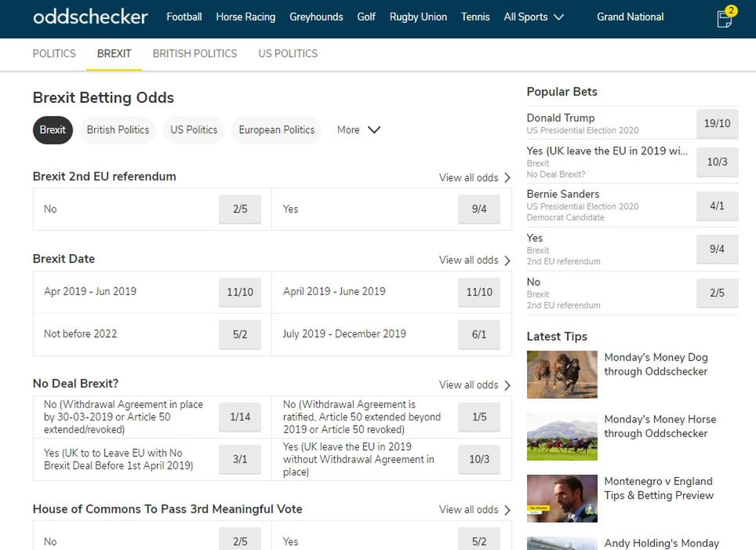Expand the All Sports dropdown
The image size is (756, 550).
(533, 17)
